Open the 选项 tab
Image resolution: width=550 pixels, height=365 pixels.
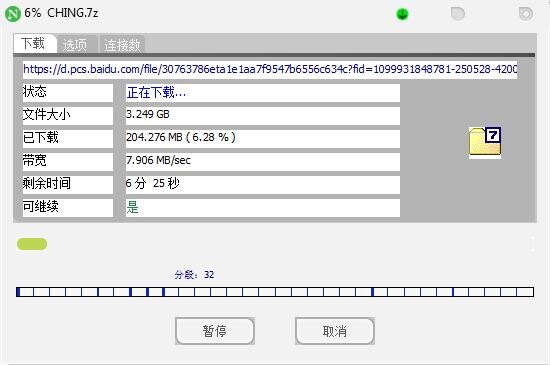point(76,45)
